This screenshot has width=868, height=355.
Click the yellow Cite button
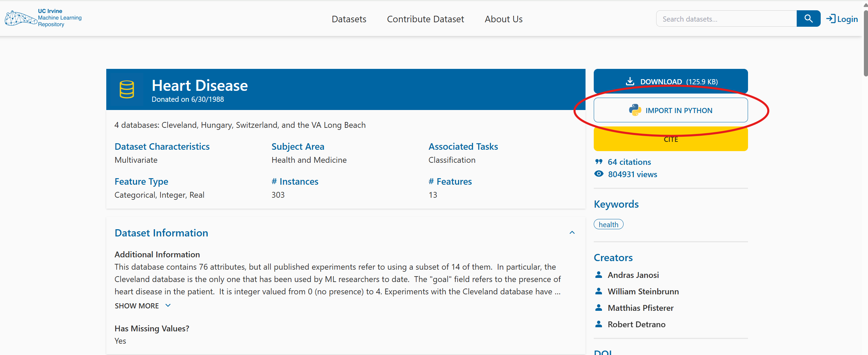[671, 139]
